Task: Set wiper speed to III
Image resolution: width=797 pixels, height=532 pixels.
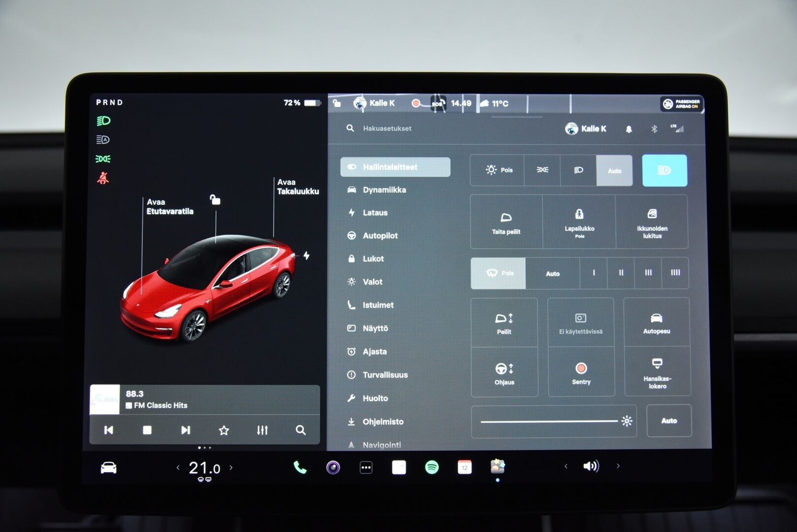Action: 648,273
